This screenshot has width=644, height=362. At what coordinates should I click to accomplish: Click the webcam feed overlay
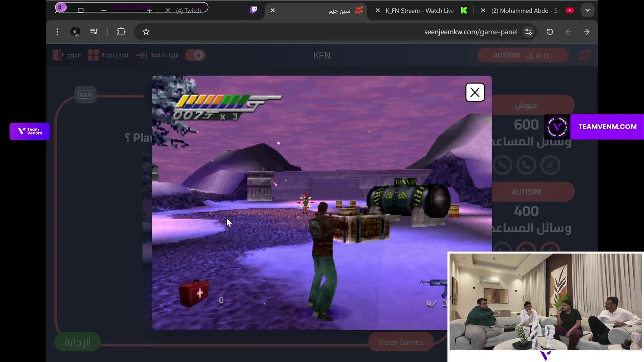[x=545, y=302]
